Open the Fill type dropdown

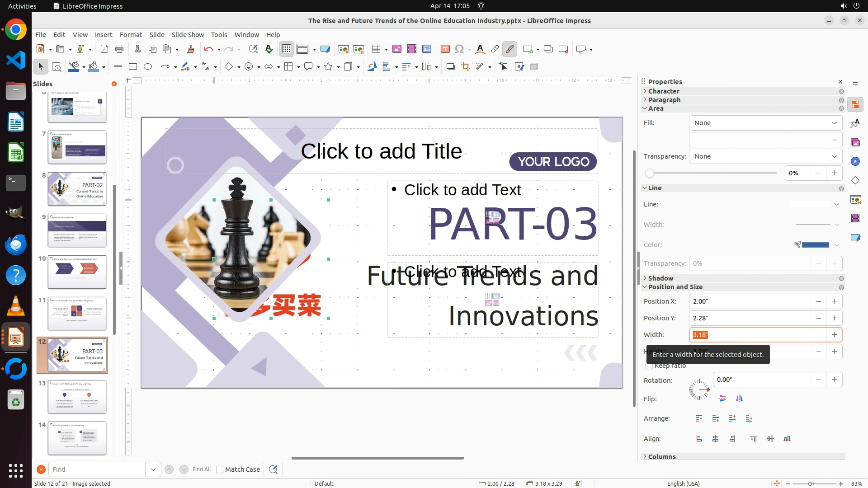point(765,123)
